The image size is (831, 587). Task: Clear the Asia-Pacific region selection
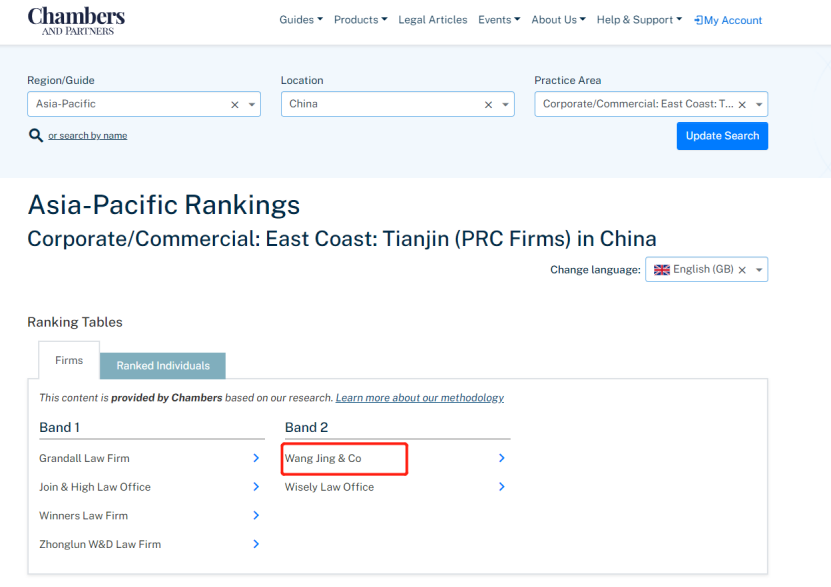(x=235, y=104)
